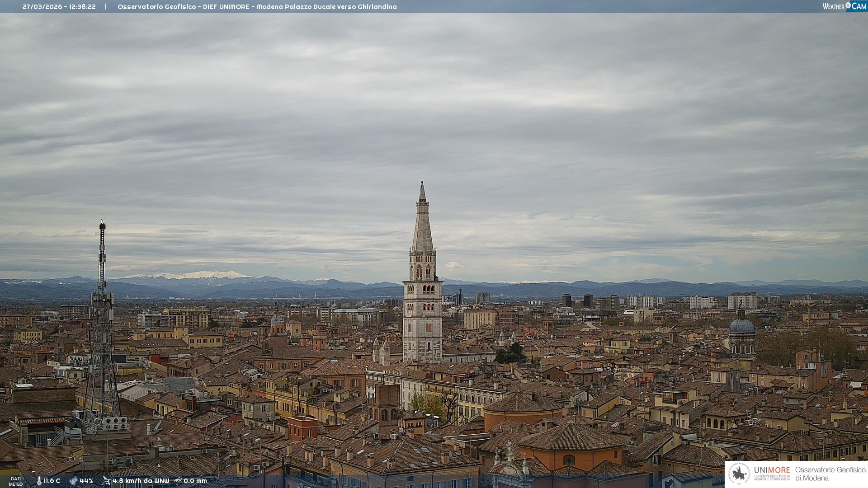Click the UNIMORE wordmark text

772,470
